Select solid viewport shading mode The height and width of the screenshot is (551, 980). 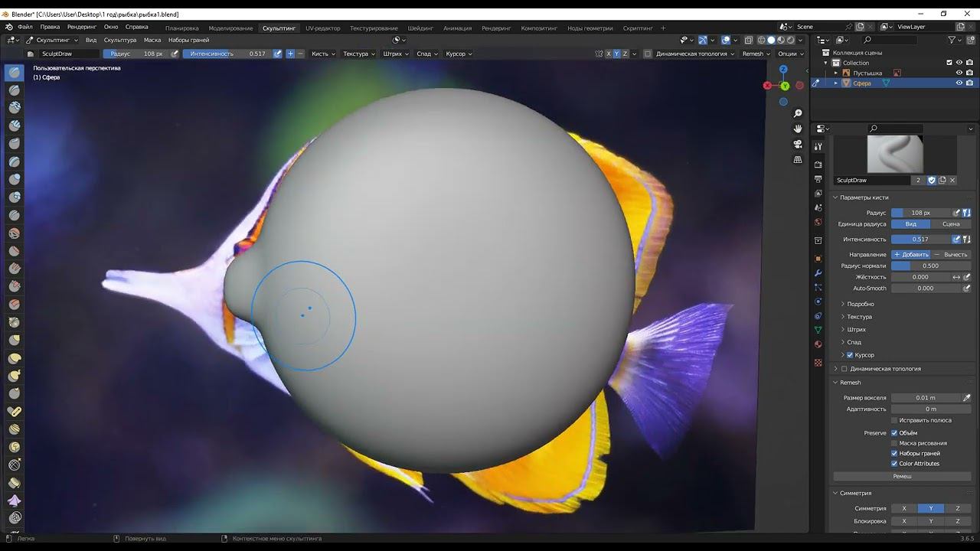click(771, 40)
